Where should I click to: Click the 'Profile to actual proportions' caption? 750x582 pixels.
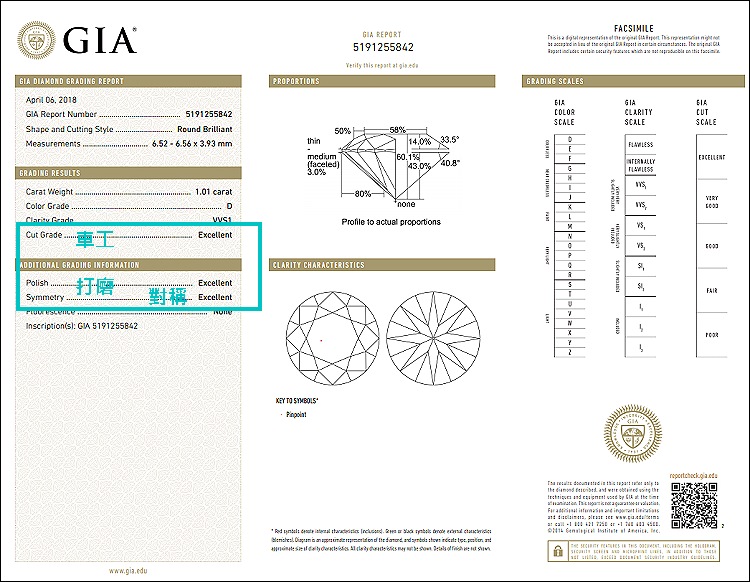tap(391, 222)
